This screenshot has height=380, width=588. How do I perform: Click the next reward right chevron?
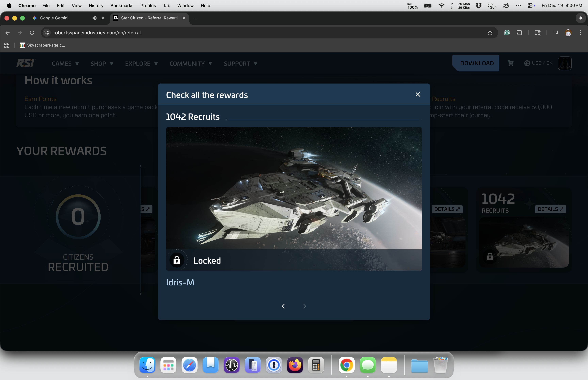[305, 306]
